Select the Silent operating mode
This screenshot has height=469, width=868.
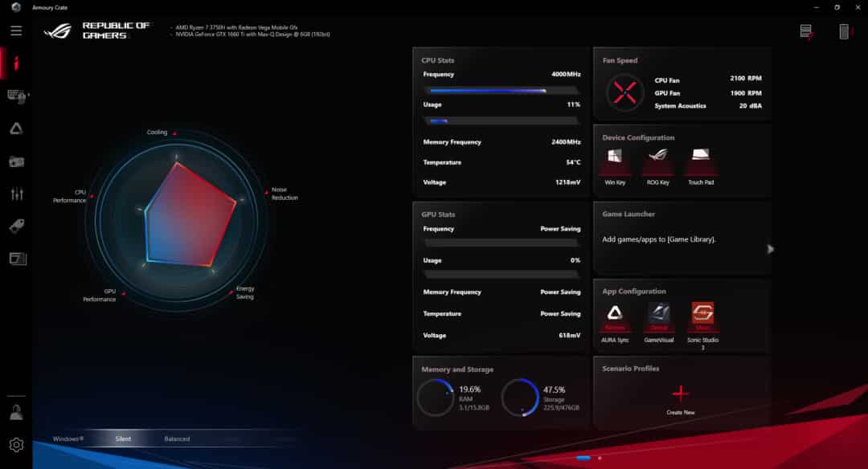pyautogui.click(x=123, y=438)
